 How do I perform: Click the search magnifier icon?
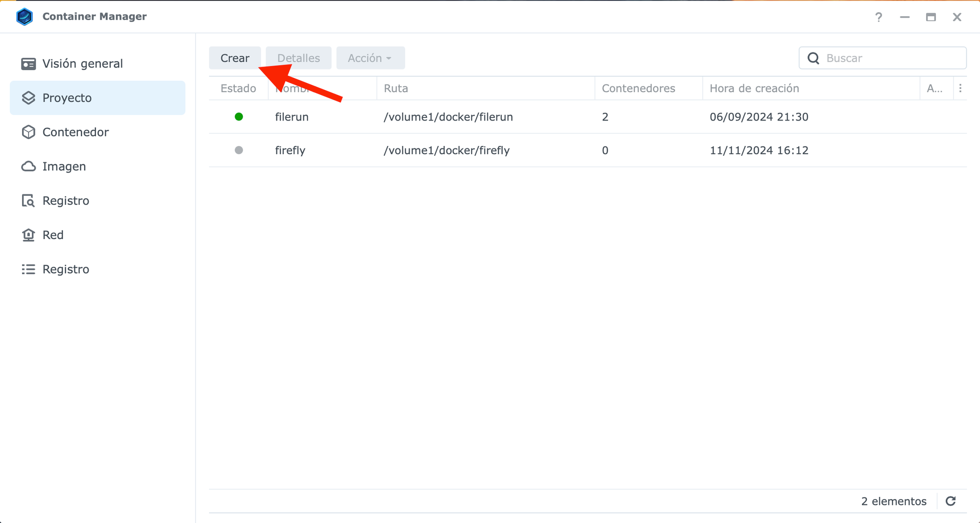[x=813, y=58]
